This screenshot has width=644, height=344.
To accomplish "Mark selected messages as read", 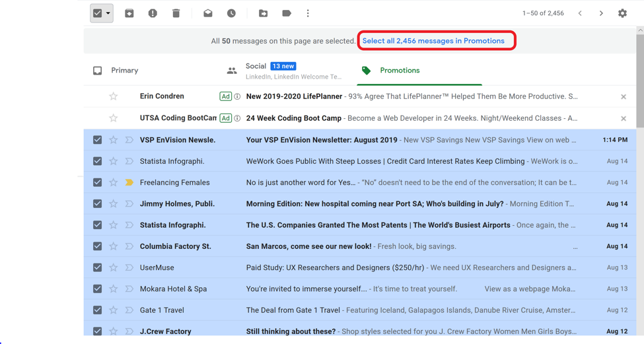I will tap(208, 13).
